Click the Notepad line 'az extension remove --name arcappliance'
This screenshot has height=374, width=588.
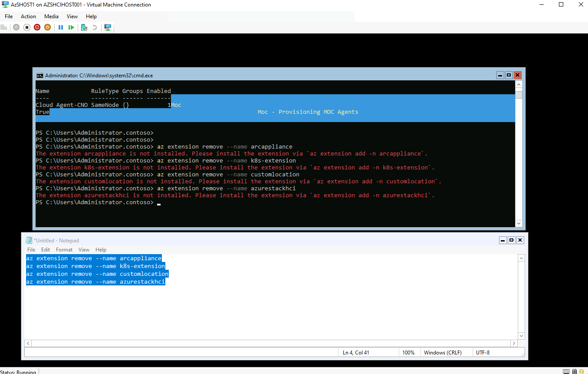coord(94,258)
